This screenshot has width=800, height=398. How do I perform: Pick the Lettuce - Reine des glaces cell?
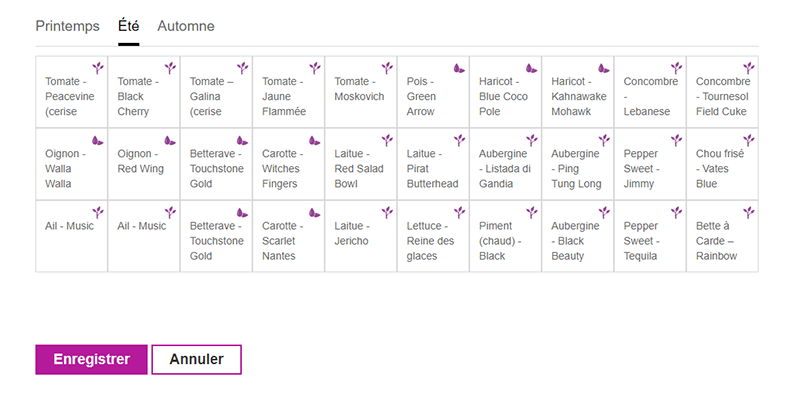point(433,236)
